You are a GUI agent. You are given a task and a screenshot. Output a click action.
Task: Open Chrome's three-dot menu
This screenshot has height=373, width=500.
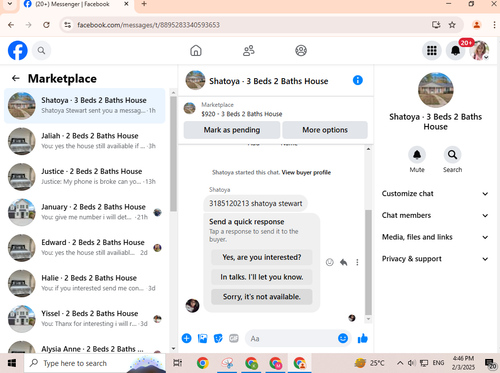[x=494, y=25]
